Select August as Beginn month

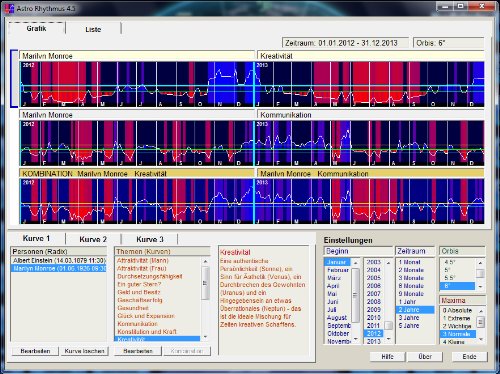[337, 318]
